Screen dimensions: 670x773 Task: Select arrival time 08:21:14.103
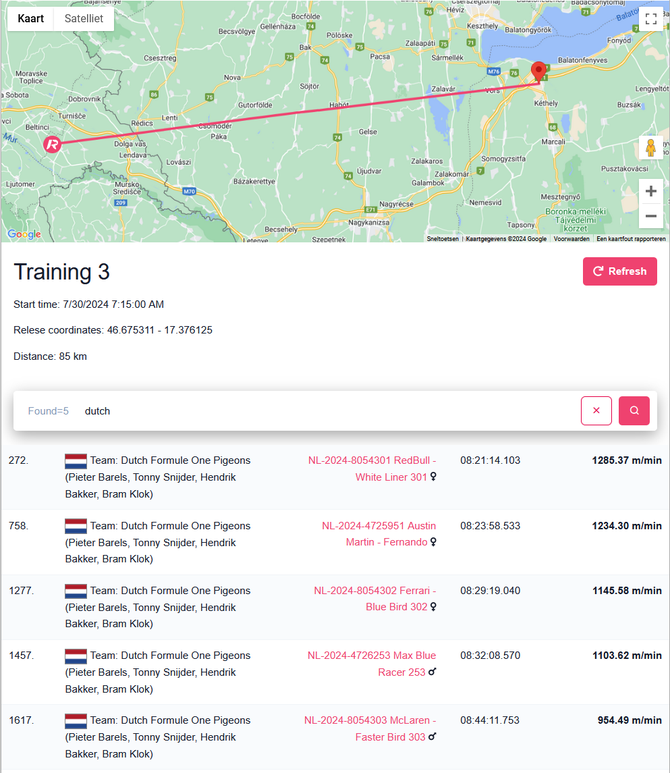490,460
